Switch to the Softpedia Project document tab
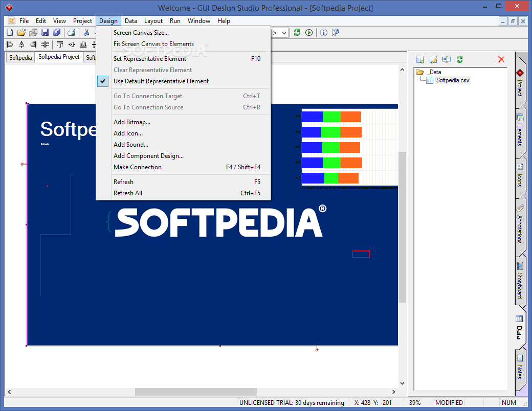 pyautogui.click(x=59, y=57)
